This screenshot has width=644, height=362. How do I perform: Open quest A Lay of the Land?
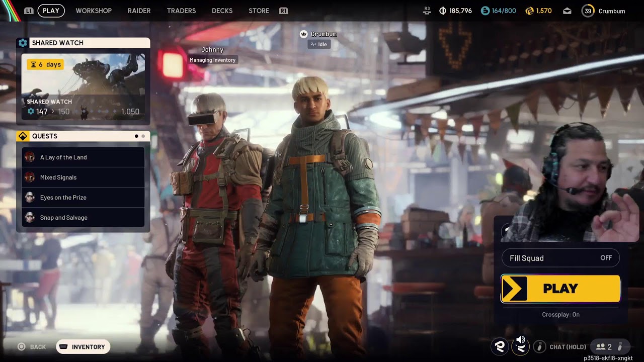click(x=83, y=157)
